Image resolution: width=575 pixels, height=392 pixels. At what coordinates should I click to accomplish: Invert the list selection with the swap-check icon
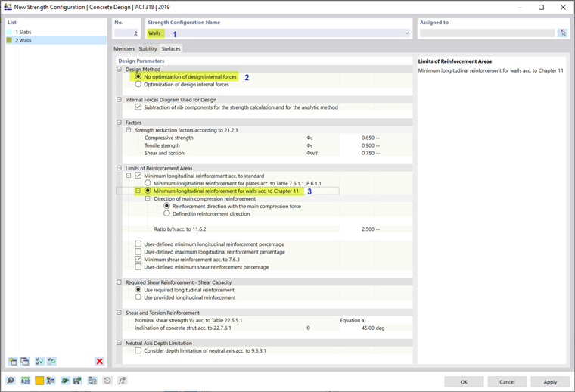(51, 361)
